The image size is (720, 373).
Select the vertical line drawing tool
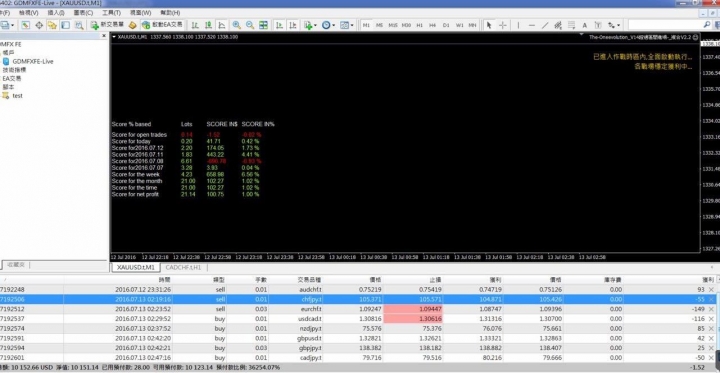pyautogui.click(x=518, y=25)
